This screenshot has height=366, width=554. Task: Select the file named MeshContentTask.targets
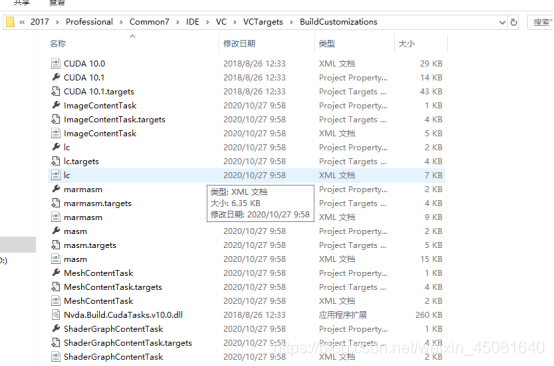coord(113,287)
